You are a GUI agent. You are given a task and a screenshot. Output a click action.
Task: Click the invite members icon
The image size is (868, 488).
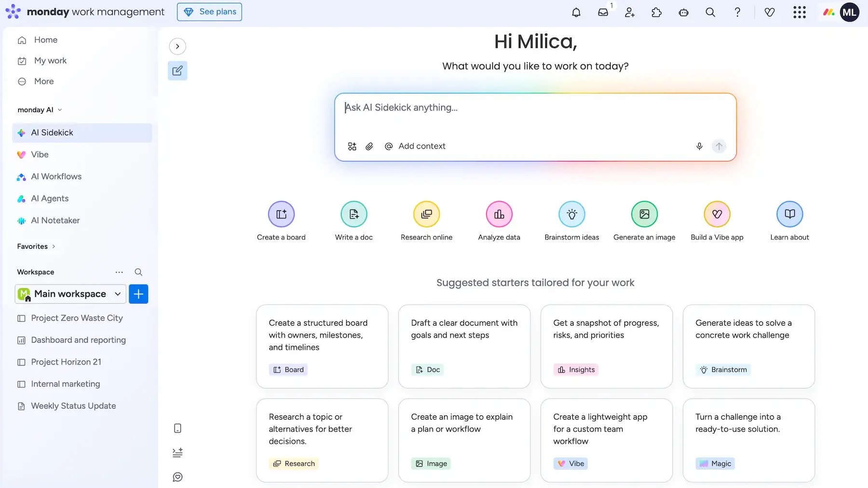[629, 13]
